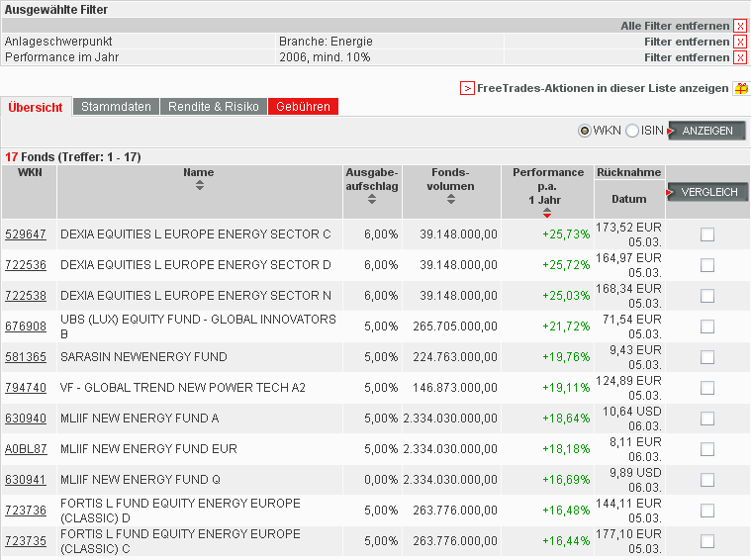Sort by Performance p.a. 1 Jahr arrows
751x560 pixels.
[547, 212]
